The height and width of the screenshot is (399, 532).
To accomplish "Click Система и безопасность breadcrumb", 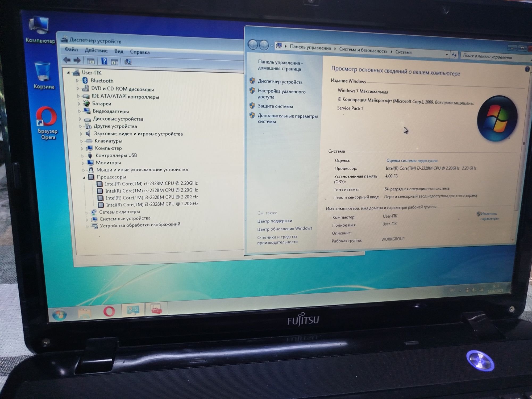I will [x=363, y=50].
